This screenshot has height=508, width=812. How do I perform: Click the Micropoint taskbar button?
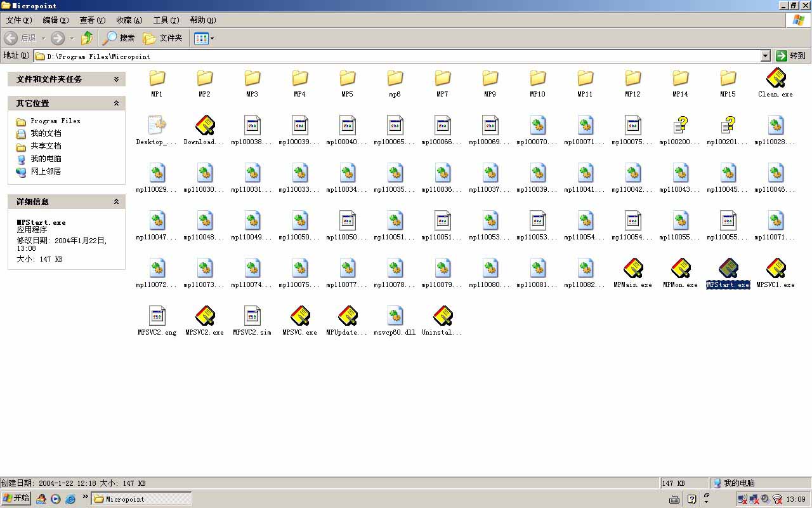[141, 499]
